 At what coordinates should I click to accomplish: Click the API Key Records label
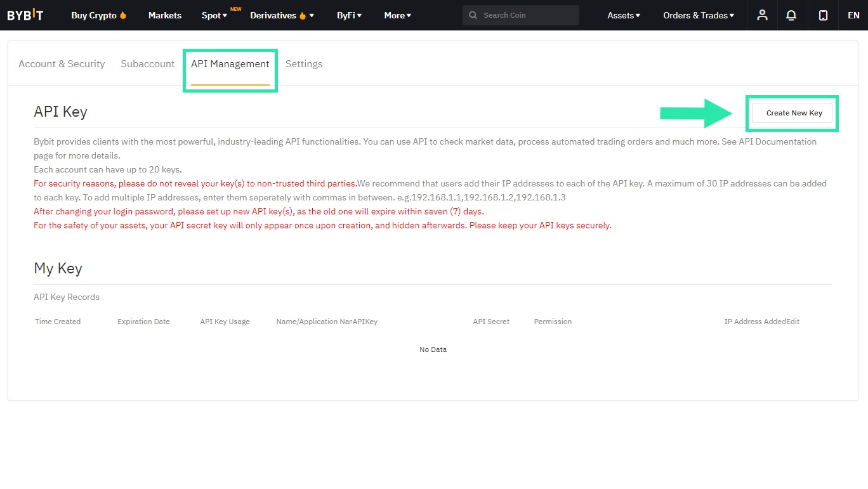point(67,297)
